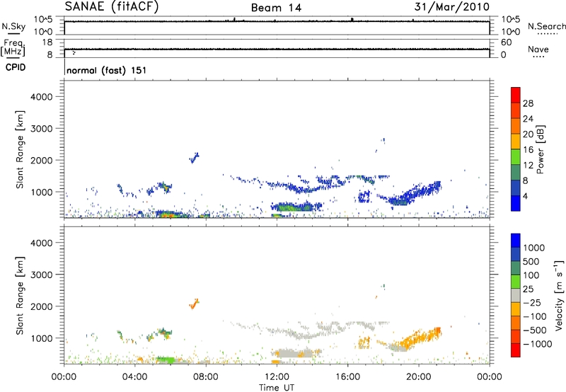Pick the bright blue Velocity segment above 1000
566x392 pixels.
[x=516, y=241]
